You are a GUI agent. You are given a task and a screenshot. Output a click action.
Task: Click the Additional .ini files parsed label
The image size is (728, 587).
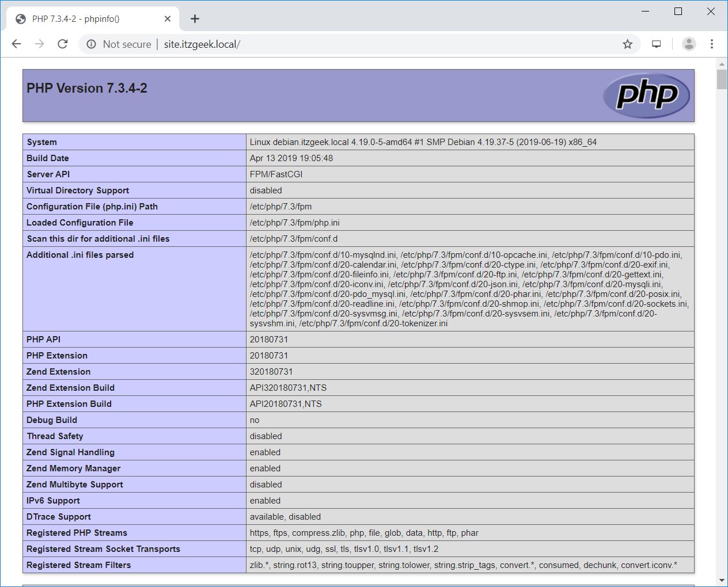[x=80, y=255]
